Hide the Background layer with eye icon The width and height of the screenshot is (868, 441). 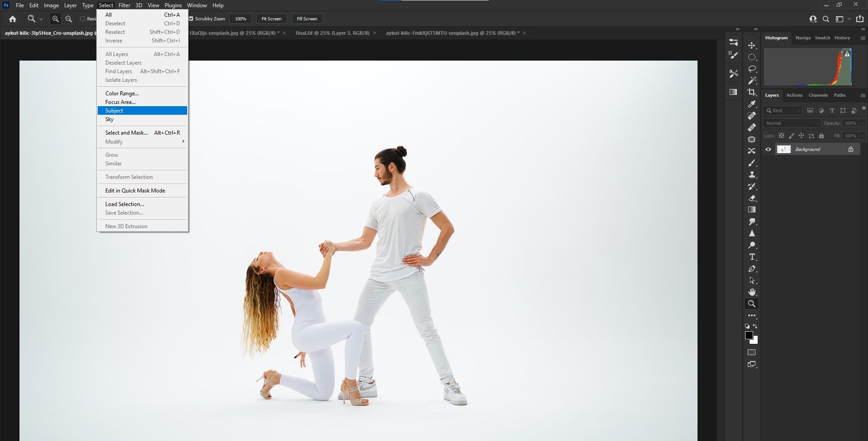[x=768, y=150]
